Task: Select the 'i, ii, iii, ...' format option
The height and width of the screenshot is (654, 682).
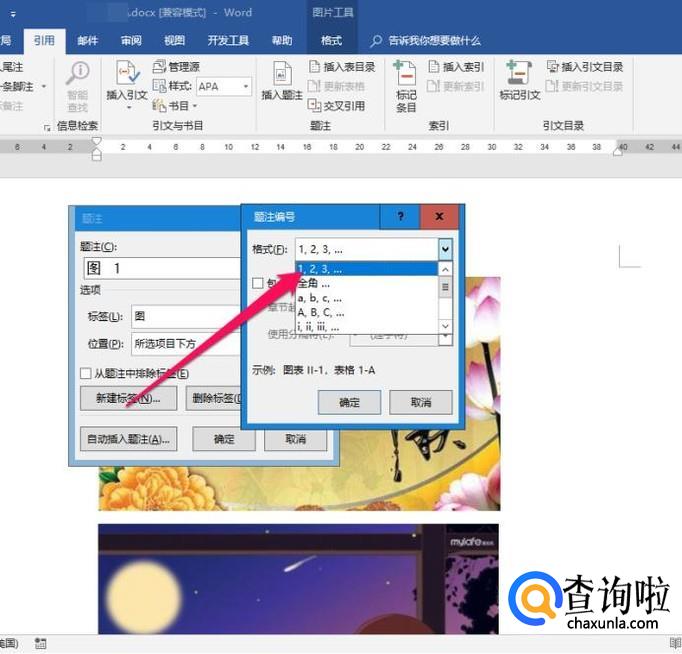Action: [x=367, y=327]
